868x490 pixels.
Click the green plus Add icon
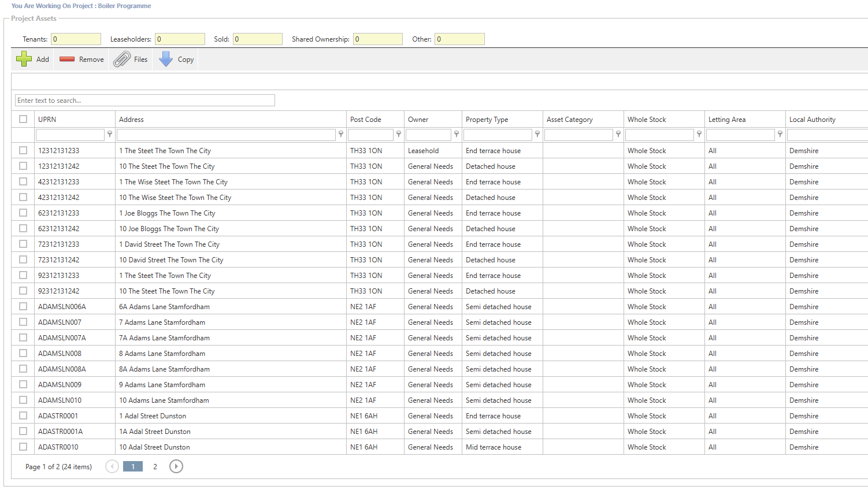pos(24,59)
